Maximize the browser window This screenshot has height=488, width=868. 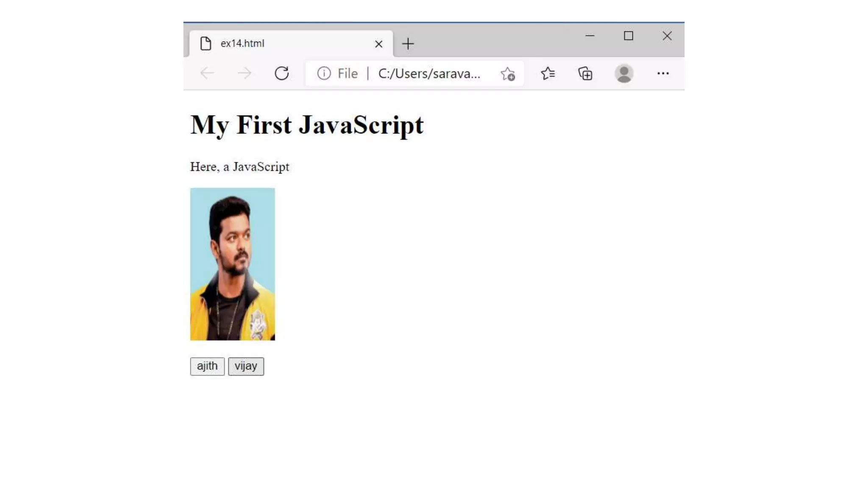click(628, 36)
